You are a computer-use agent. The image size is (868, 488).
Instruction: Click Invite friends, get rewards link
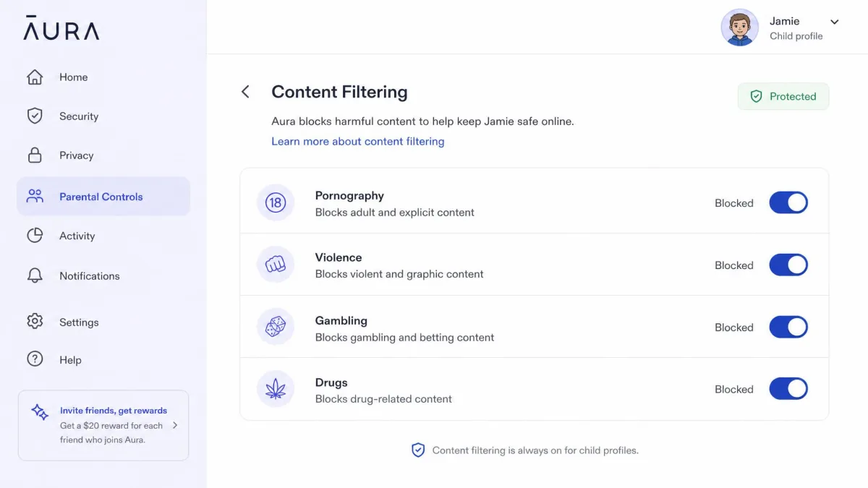[x=114, y=411]
